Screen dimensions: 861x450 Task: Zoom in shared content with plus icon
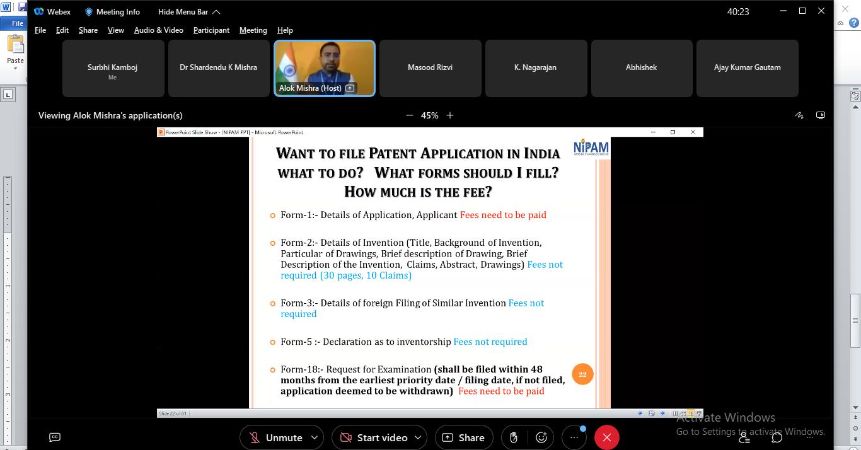click(x=450, y=115)
